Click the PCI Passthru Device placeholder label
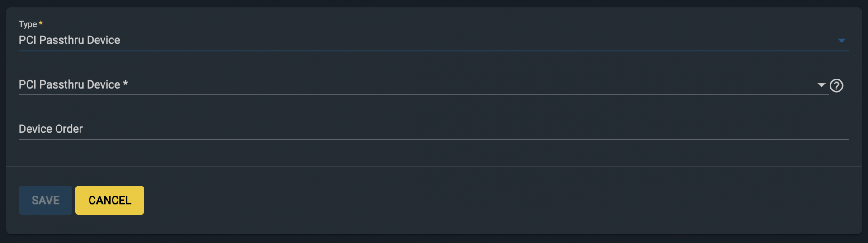This screenshot has height=243, width=868. pos(73,84)
